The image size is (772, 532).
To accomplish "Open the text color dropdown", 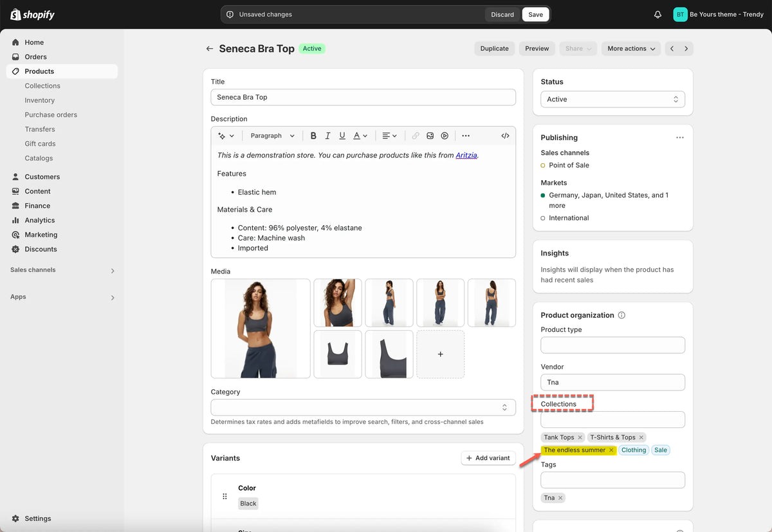I will coord(360,136).
